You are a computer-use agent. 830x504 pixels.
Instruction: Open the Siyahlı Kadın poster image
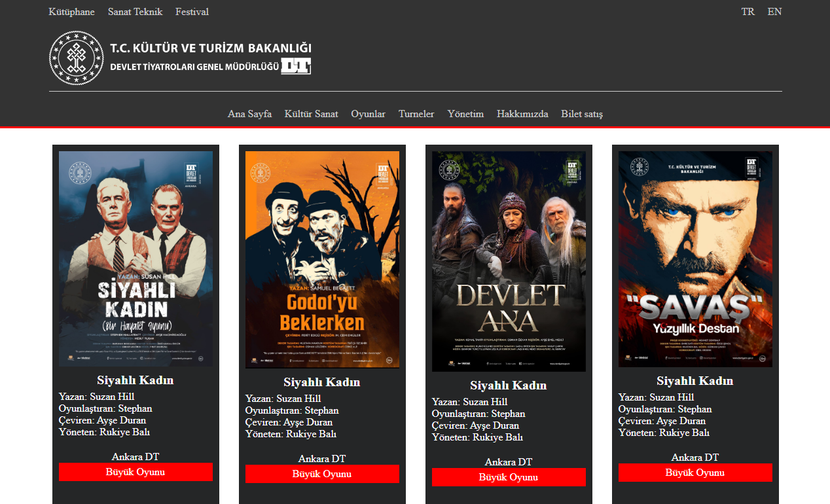[135, 259]
